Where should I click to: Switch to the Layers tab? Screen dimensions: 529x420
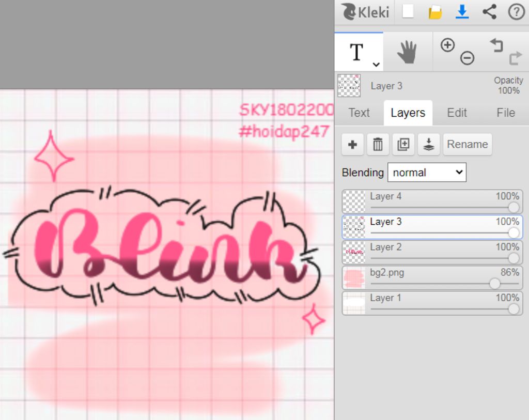point(408,113)
